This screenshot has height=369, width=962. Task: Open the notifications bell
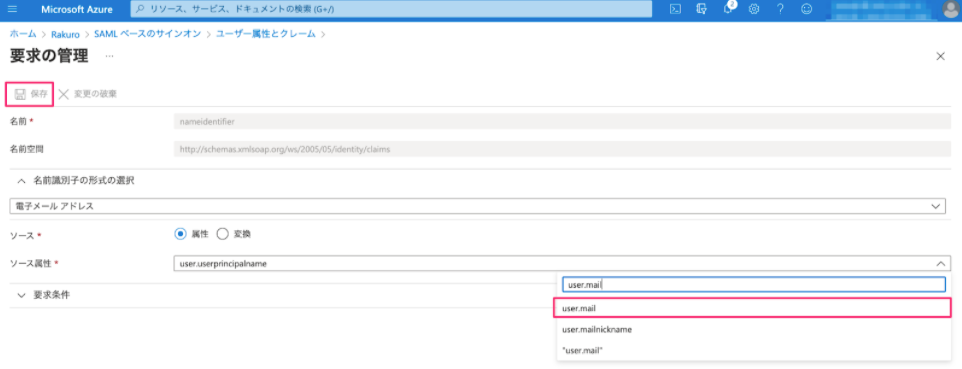click(x=728, y=9)
